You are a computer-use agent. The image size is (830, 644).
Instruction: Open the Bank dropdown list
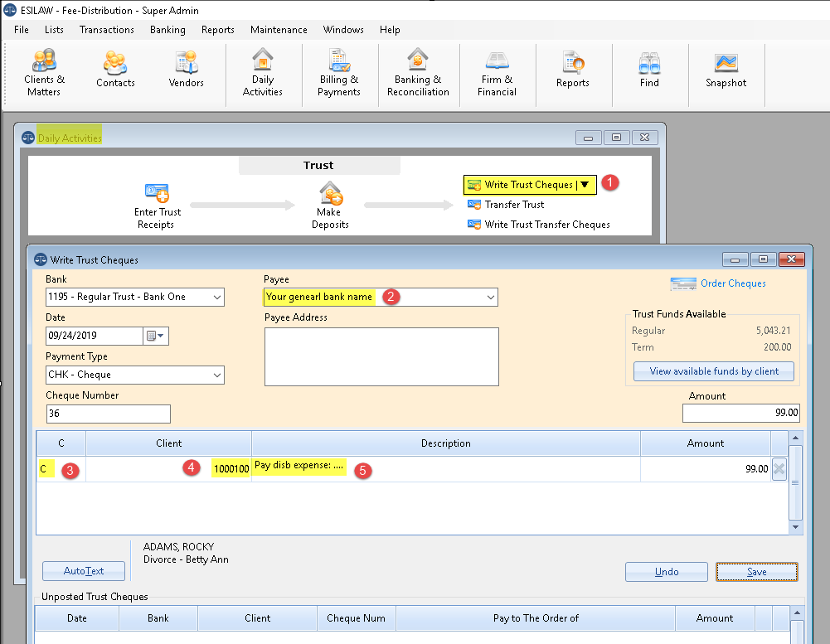click(217, 298)
